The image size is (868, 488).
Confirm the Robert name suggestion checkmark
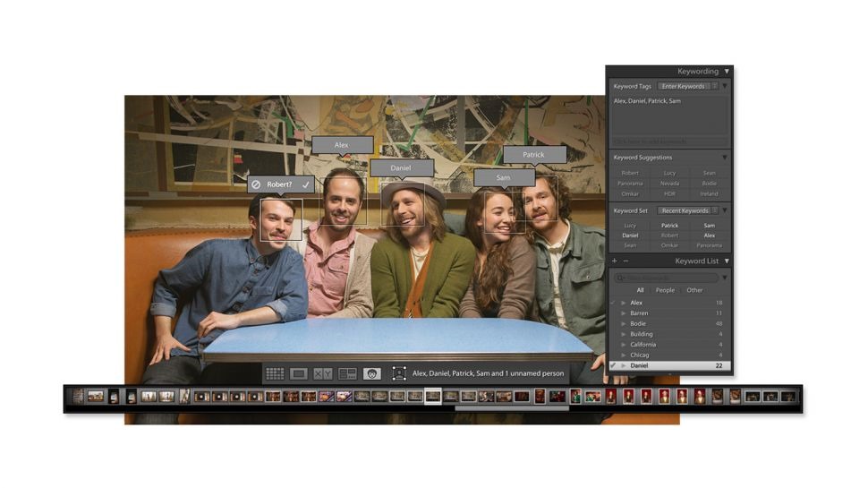(x=305, y=184)
